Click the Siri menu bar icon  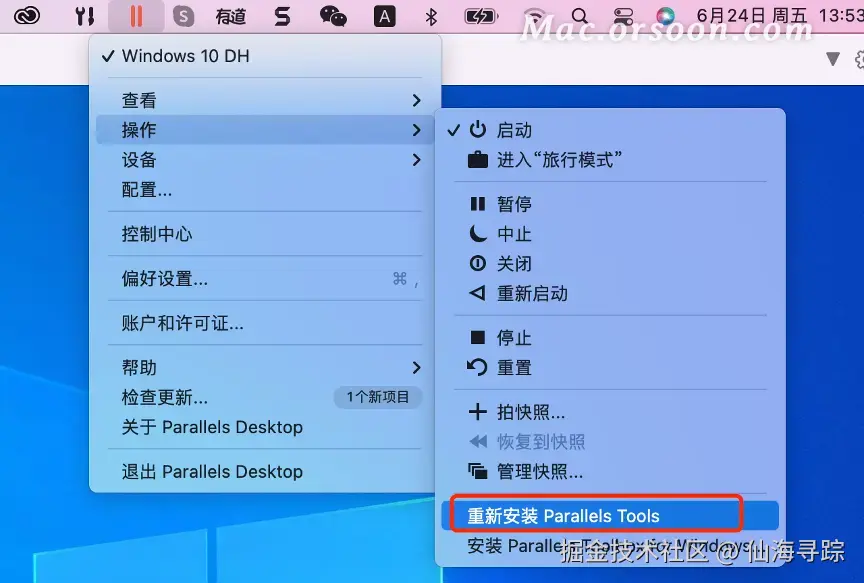click(x=665, y=16)
